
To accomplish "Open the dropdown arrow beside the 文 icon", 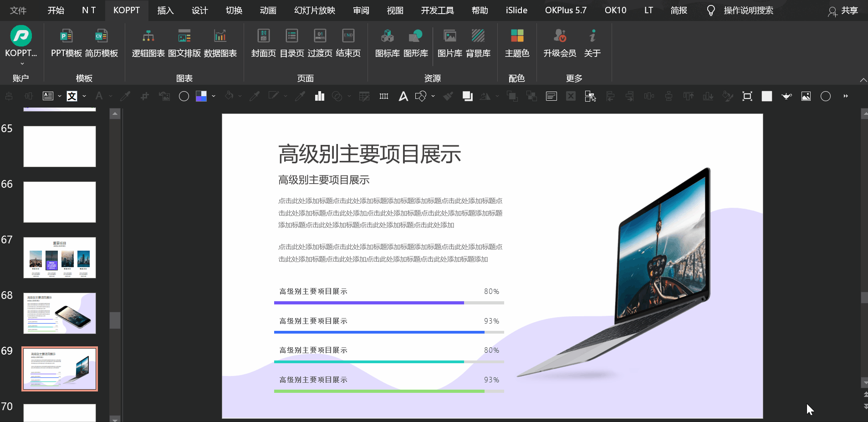I will pos(84,96).
